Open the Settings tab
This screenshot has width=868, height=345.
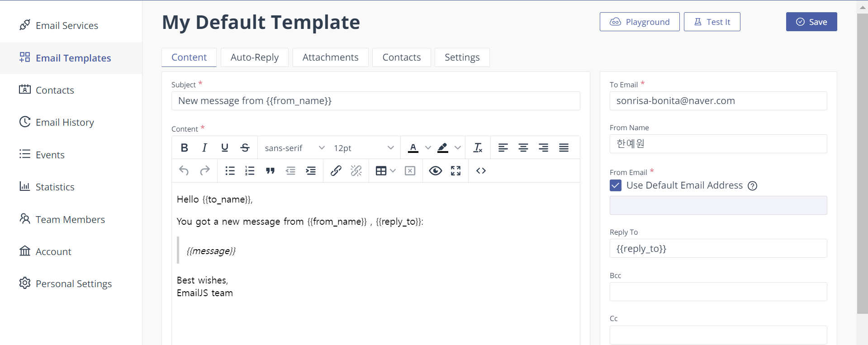tap(462, 57)
